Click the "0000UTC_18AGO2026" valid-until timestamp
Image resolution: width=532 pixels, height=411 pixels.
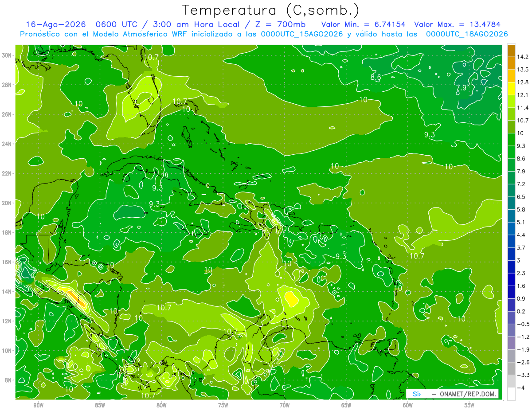pos(467,34)
